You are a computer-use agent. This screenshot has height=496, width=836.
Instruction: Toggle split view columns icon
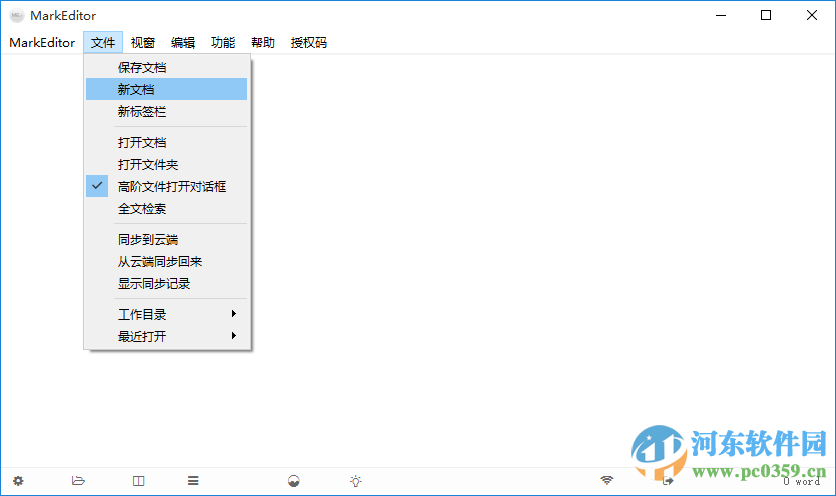(139, 481)
